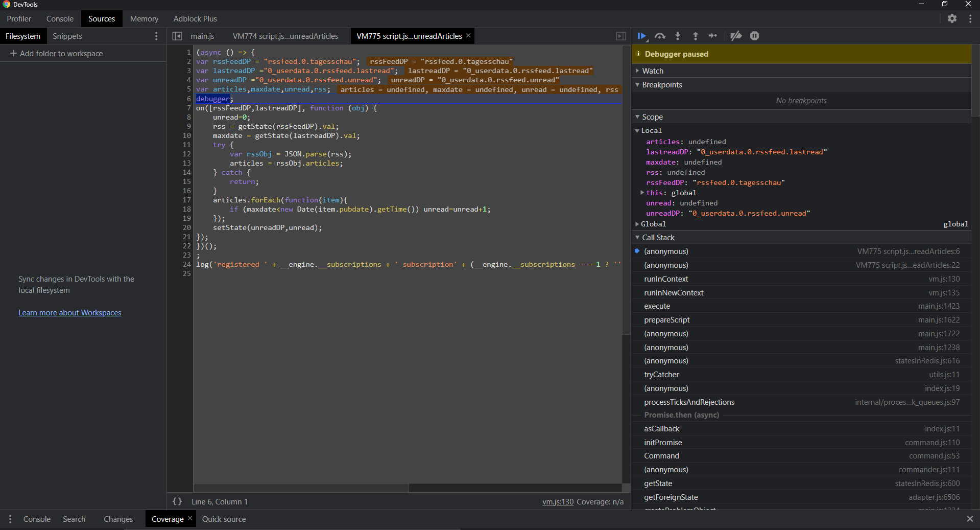This screenshot has width=980, height=530.
Task: Hide the navigator sidebar
Action: click(177, 36)
